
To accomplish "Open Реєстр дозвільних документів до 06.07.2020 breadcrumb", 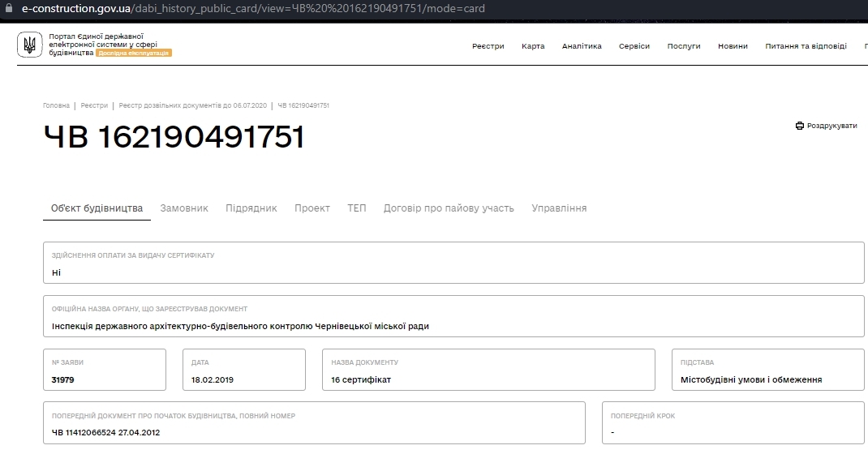I will [192, 105].
